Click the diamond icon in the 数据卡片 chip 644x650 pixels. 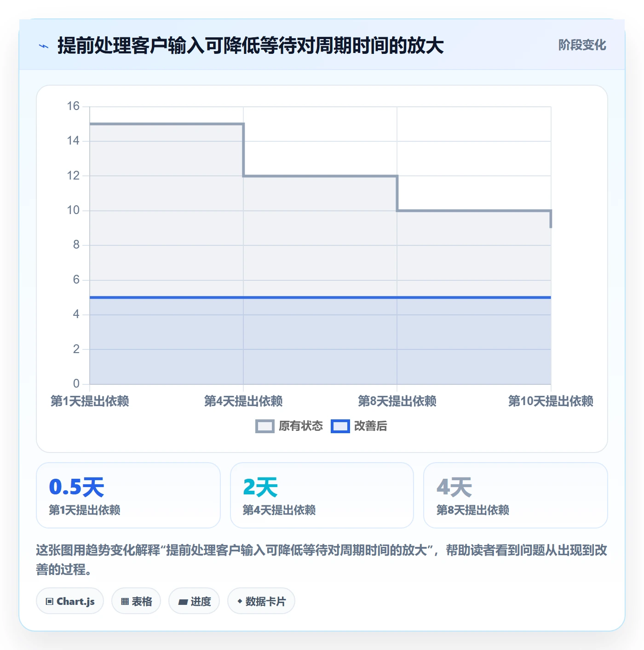240,601
